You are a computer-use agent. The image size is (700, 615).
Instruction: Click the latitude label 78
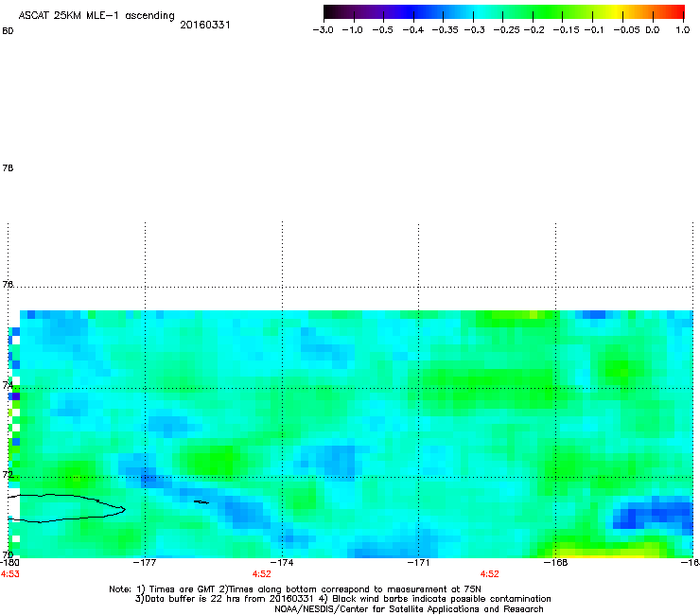[x=8, y=167]
